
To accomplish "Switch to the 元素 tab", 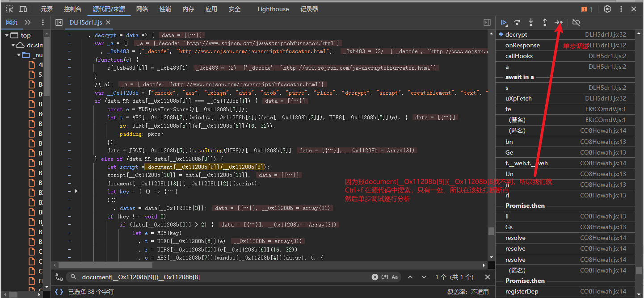I will (x=46, y=9).
